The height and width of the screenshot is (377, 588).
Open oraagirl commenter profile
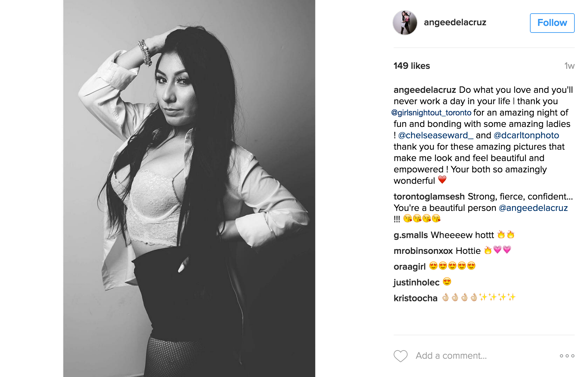[409, 267]
